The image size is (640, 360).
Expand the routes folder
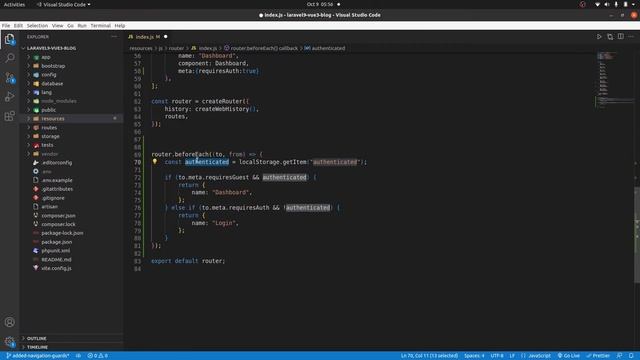tap(49, 128)
